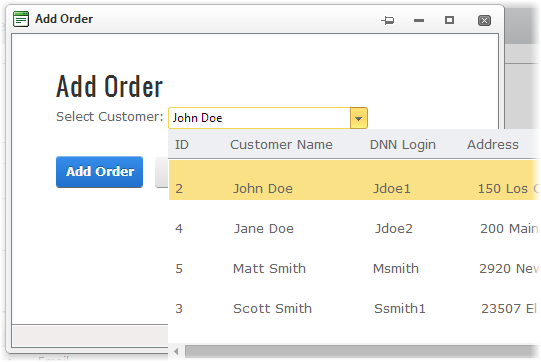The height and width of the screenshot is (362, 541).
Task: Click the Jdoe2 login cell
Action: tap(393, 229)
